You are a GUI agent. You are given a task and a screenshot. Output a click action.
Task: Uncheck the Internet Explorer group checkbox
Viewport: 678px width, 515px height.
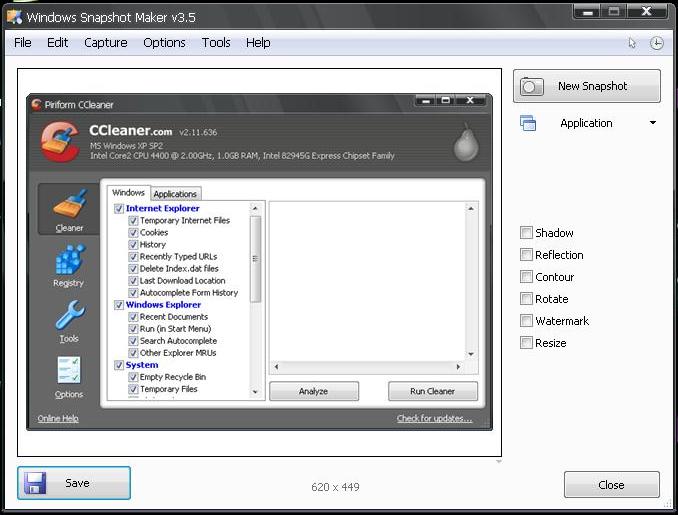119,208
